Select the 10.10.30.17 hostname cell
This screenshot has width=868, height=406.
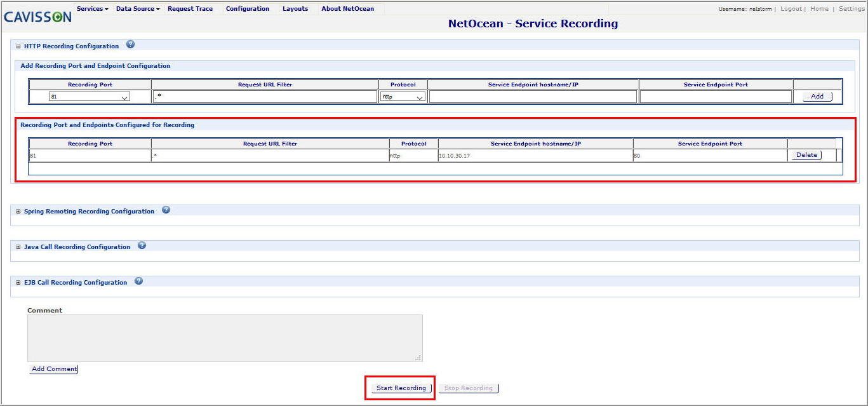[535, 156]
